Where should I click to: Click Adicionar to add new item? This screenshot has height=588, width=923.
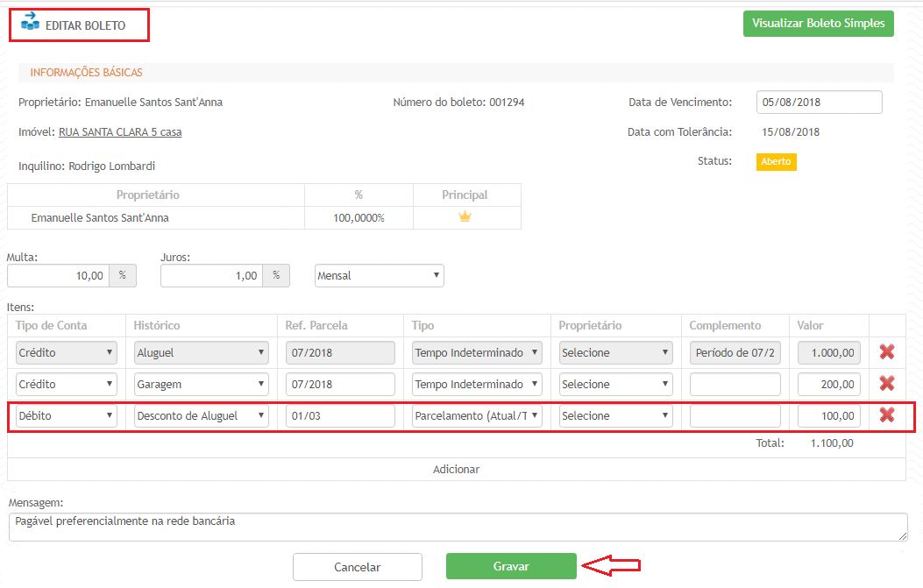pos(456,469)
